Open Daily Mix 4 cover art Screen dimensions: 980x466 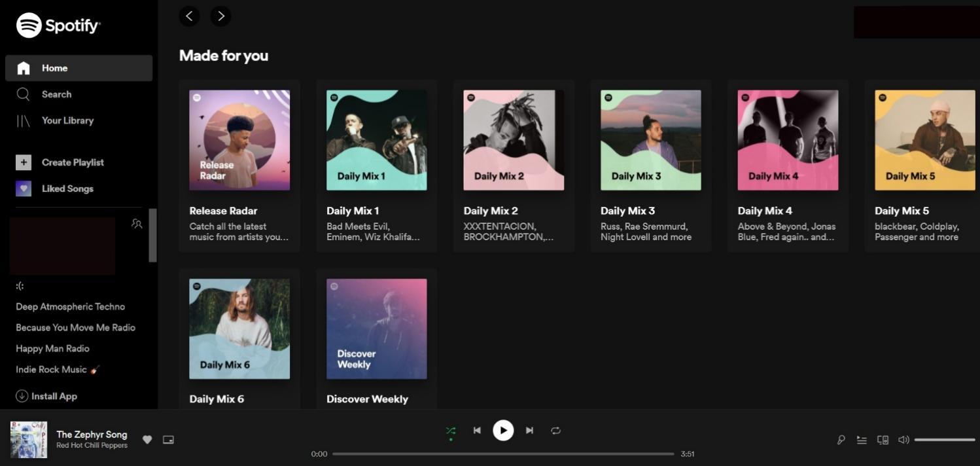pyautogui.click(x=788, y=140)
